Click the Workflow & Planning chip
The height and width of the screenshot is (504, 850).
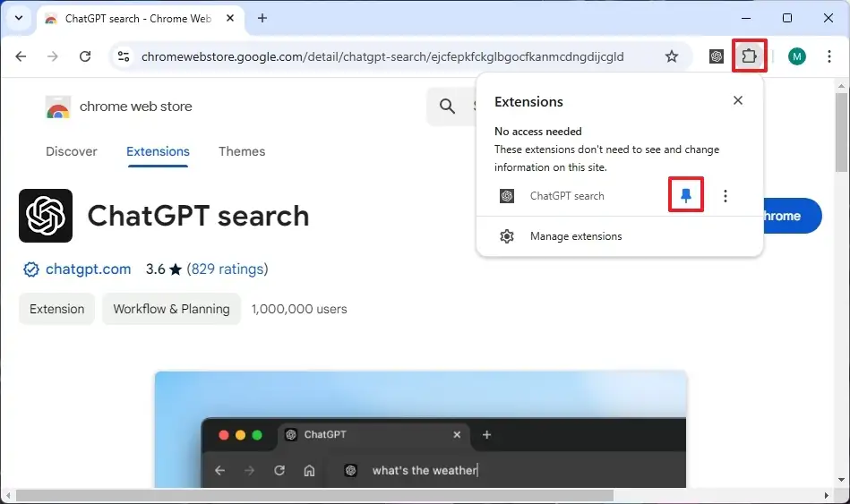tap(171, 309)
